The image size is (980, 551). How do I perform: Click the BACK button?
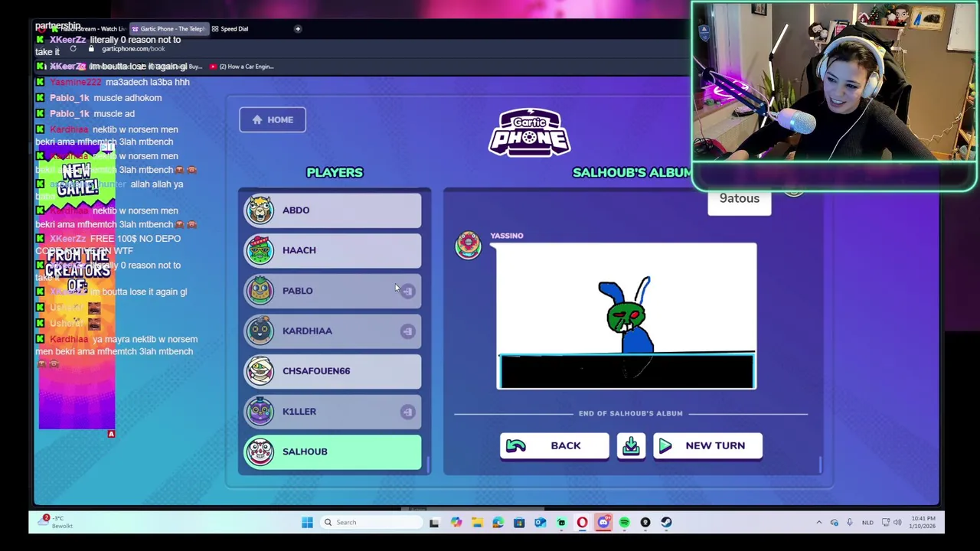(x=554, y=445)
